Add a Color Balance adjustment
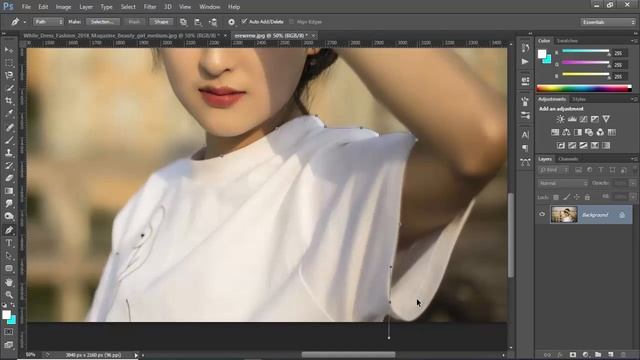Viewport: 640px width, 360px height. coord(566,132)
